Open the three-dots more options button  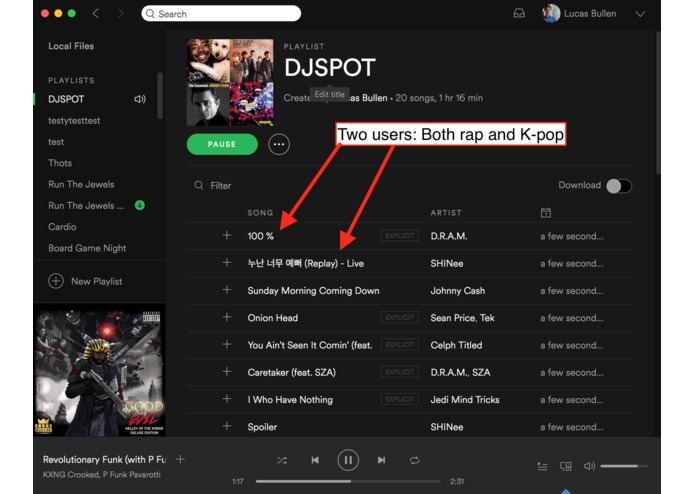pyautogui.click(x=279, y=144)
